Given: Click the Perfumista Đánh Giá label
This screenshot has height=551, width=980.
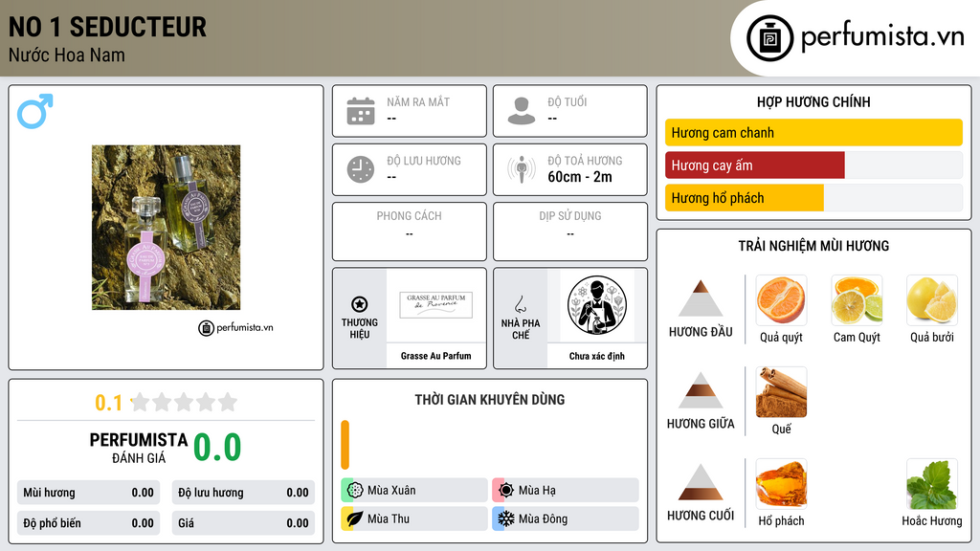Looking at the screenshot, I should (139, 448).
